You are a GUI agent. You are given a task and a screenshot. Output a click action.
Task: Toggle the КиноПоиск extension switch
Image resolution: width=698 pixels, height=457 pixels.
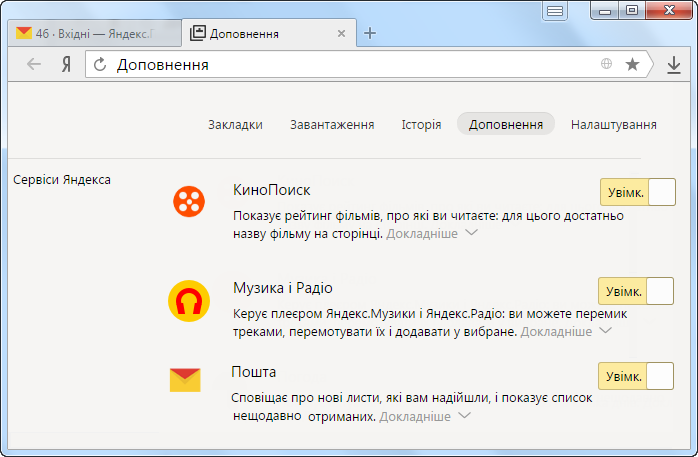(x=638, y=192)
